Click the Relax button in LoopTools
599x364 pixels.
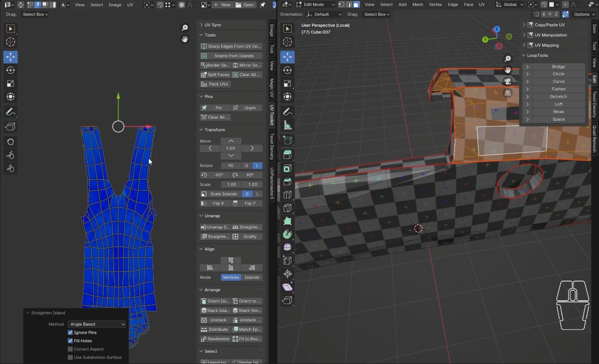pyautogui.click(x=558, y=112)
